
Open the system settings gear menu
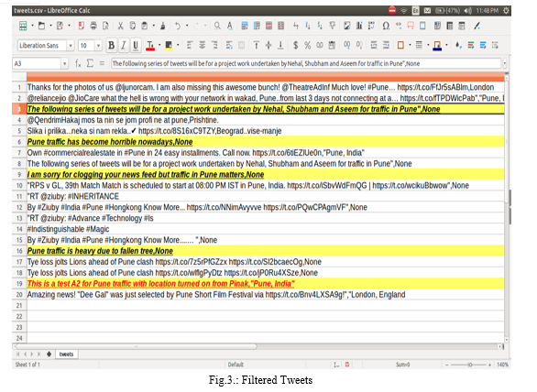pyautogui.click(x=506, y=11)
